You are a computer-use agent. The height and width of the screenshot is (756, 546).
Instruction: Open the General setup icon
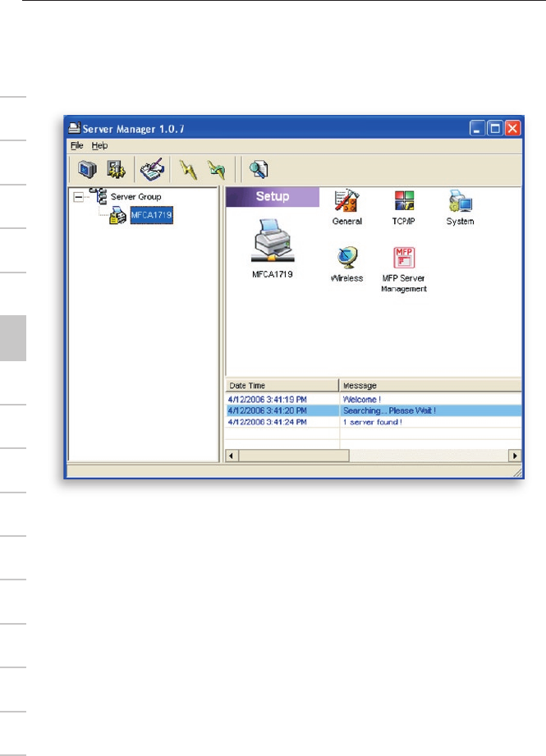tap(347, 204)
